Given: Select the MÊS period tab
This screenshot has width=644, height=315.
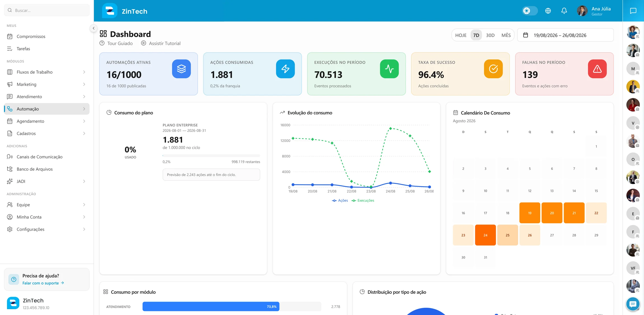Looking at the screenshot, I should [x=506, y=35].
